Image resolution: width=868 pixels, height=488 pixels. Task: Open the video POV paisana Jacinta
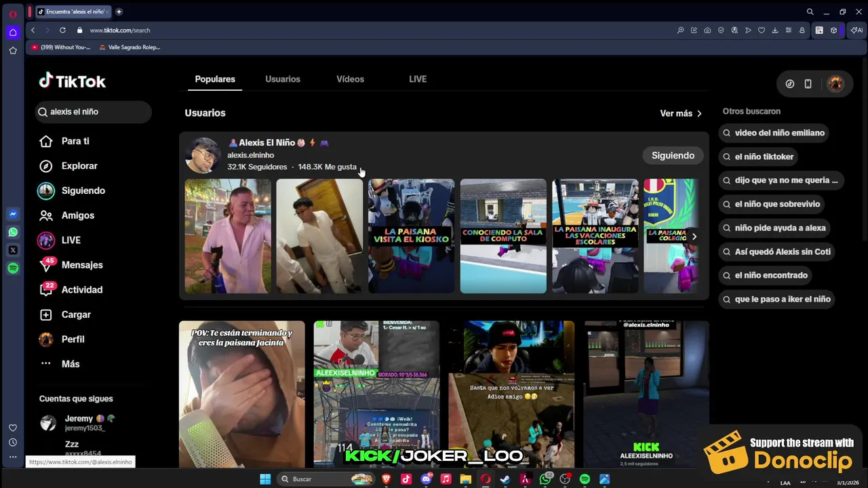[x=242, y=394]
